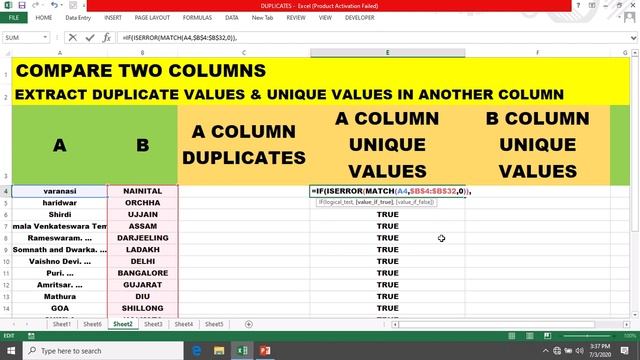Click cell containing 'Mathura'

click(60, 297)
